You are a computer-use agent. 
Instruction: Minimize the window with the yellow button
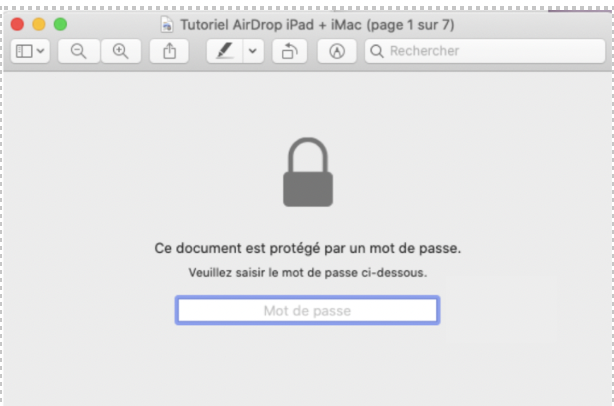(x=39, y=24)
